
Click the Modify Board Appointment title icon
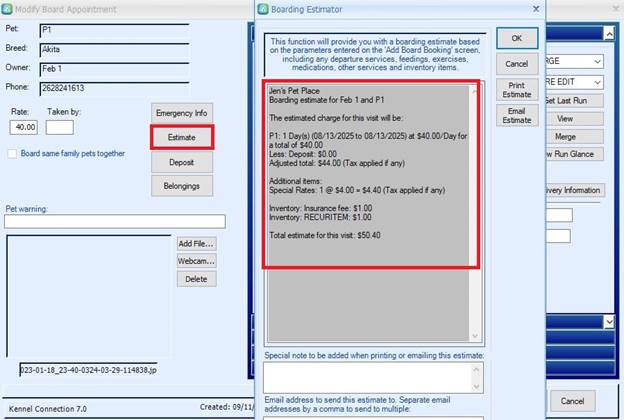tap(7, 9)
